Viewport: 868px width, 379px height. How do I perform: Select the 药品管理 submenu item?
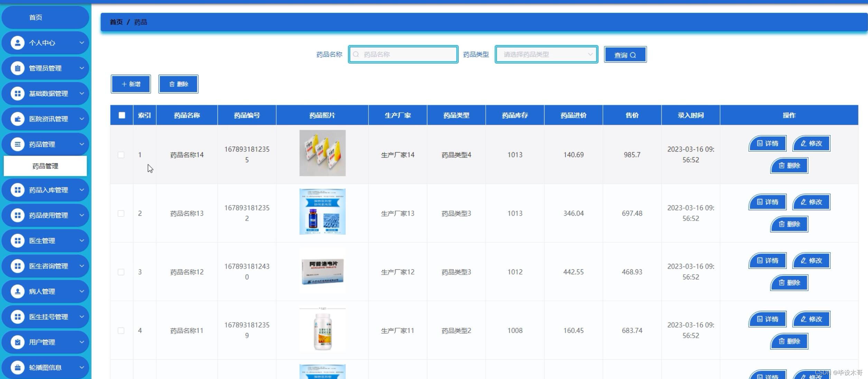pyautogui.click(x=45, y=166)
